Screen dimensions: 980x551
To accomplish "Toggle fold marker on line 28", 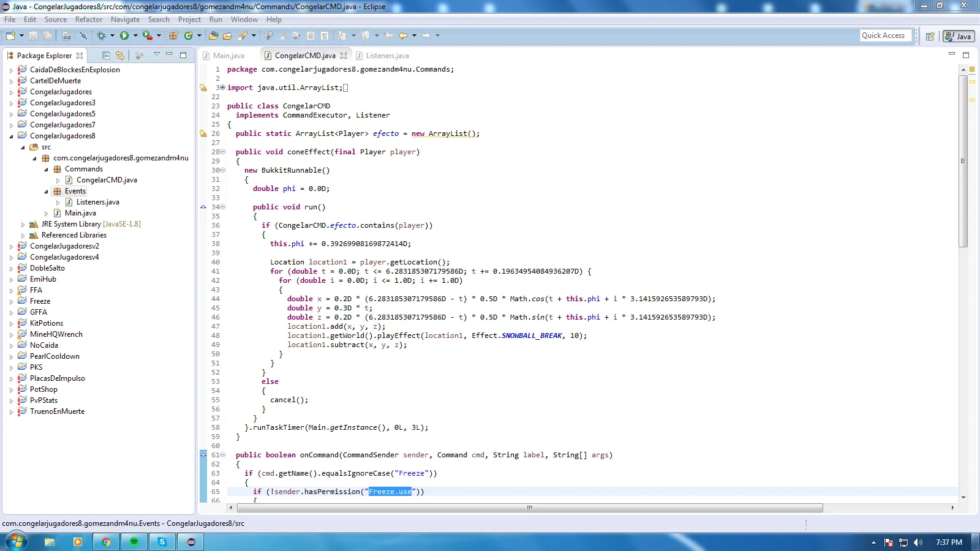I will click(223, 152).
